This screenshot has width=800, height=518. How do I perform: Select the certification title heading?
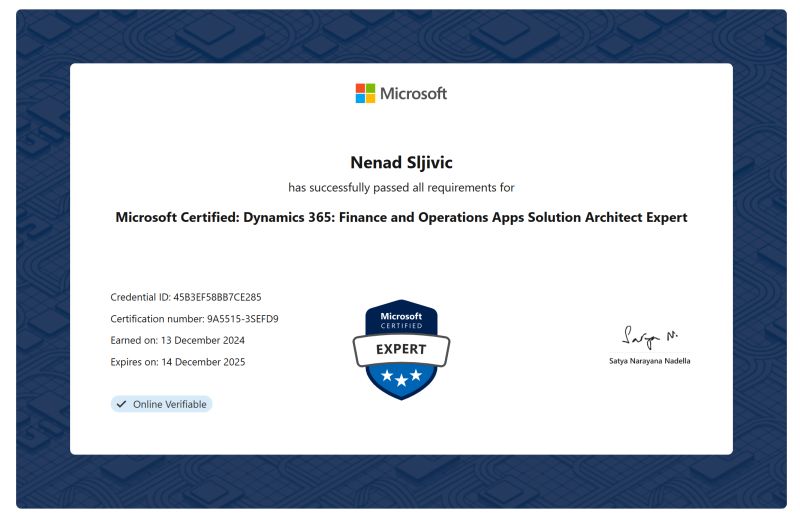(402, 217)
